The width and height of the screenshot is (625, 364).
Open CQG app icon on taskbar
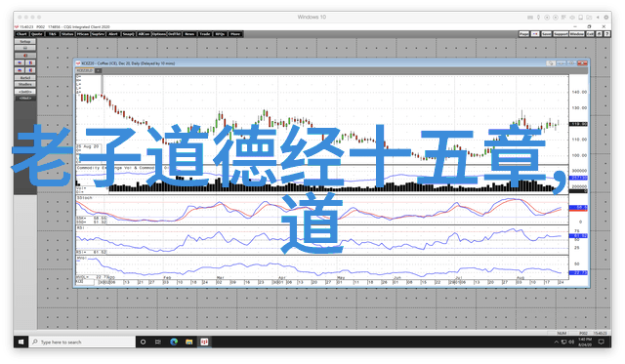pos(204,342)
